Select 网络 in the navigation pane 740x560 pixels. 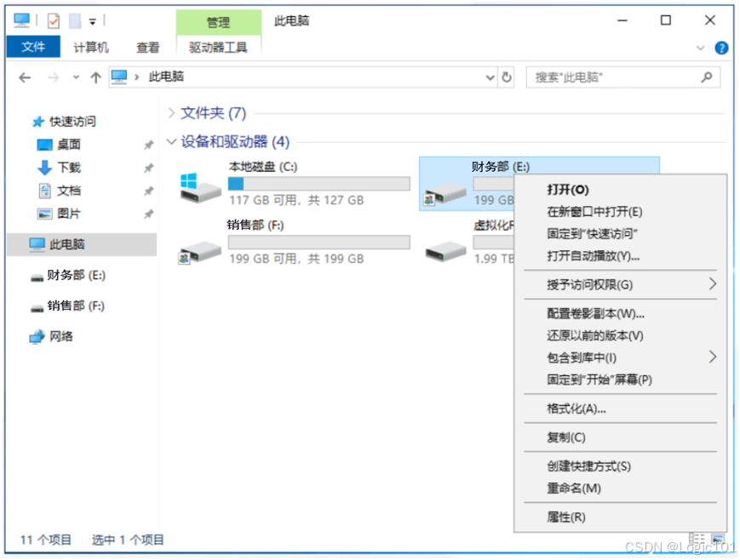click(60, 336)
